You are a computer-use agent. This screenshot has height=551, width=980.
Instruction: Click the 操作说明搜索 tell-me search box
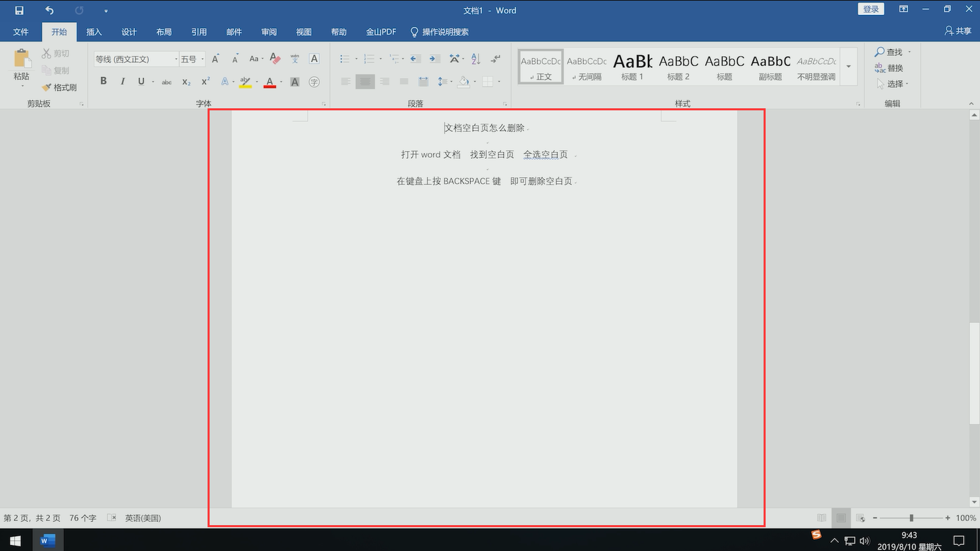coord(439,32)
